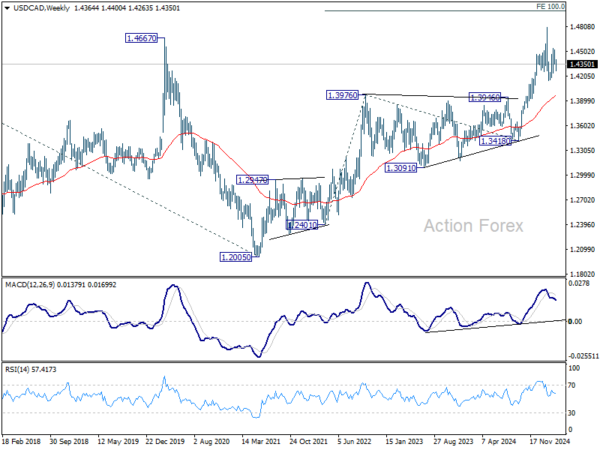Click the 18 Feb 2018 date label
Viewport: 600px width, 450px height.
21,441
